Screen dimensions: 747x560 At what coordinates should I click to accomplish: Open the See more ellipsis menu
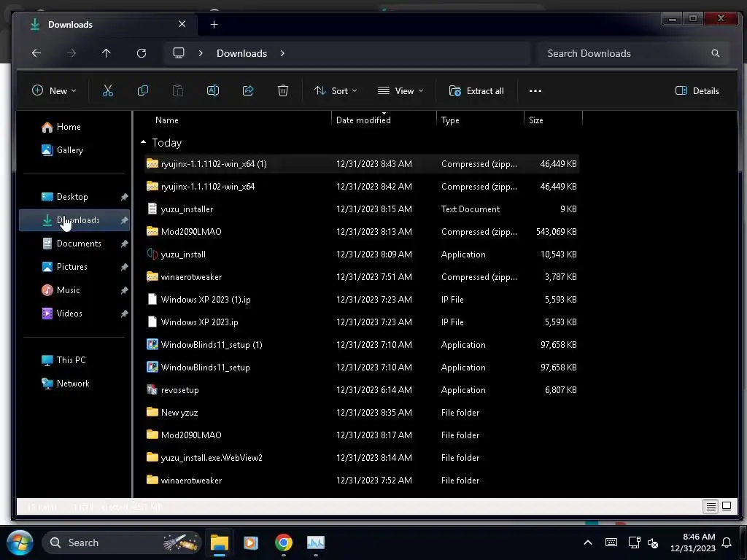click(x=535, y=91)
